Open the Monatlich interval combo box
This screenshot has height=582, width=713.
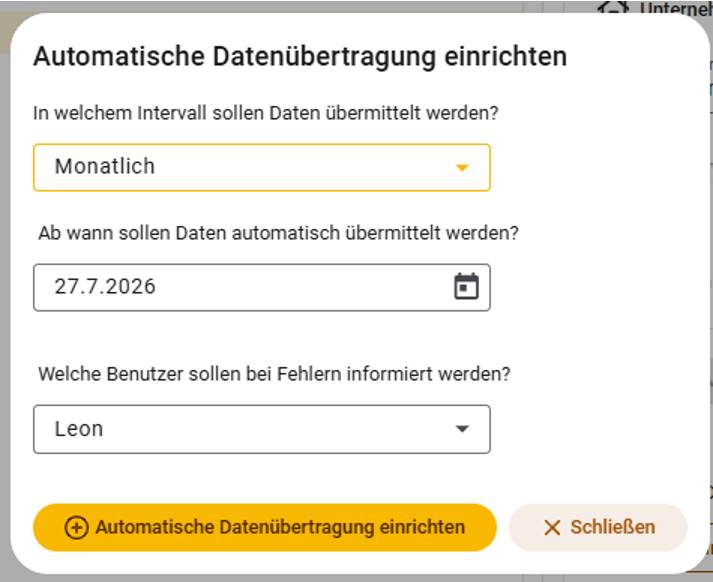click(262, 167)
